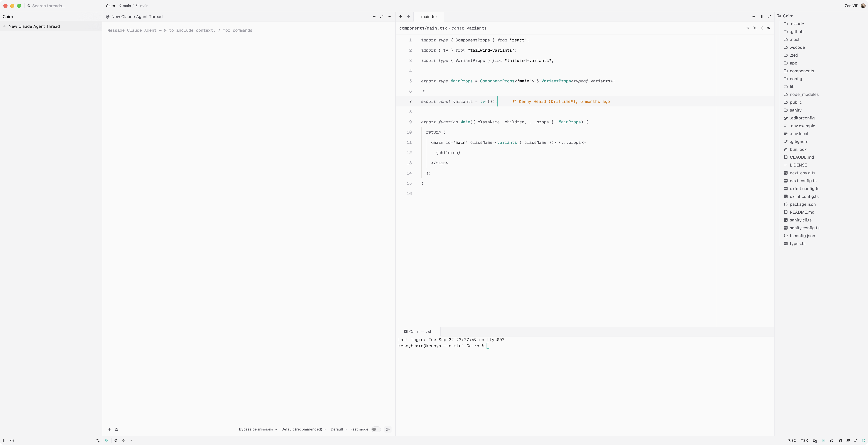Focus the Message Claude Agent input
Image resolution: width=868 pixels, height=445 pixels.
point(249,30)
